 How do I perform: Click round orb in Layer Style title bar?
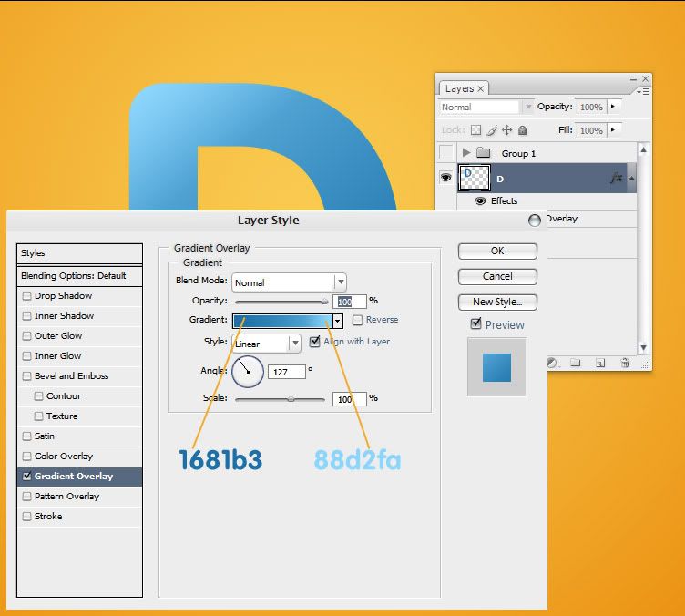(535, 221)
